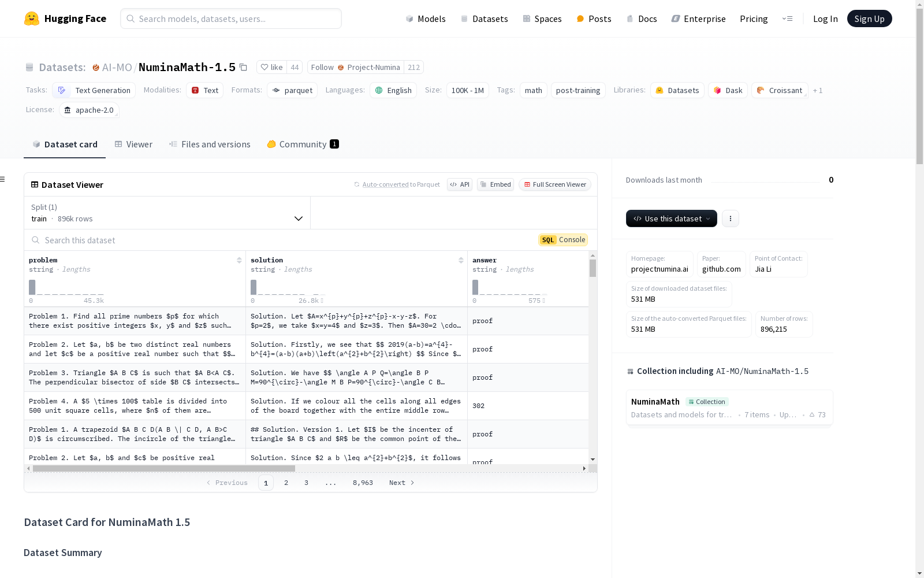Click the Datasets stack icon beside the title
The width and height of the screenshot is (924, 578).
click(x=29, y=68)
